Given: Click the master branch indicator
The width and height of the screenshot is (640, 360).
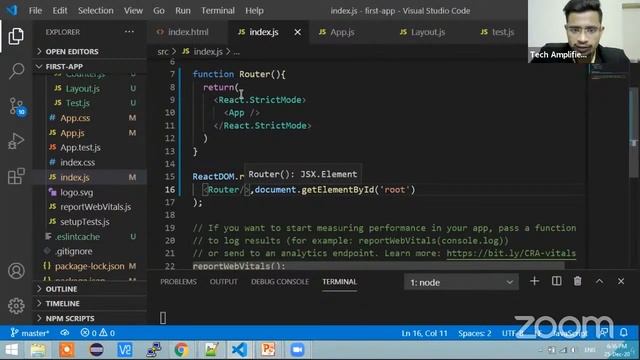Looking at the screenshot, I should (x=29, y=333).
